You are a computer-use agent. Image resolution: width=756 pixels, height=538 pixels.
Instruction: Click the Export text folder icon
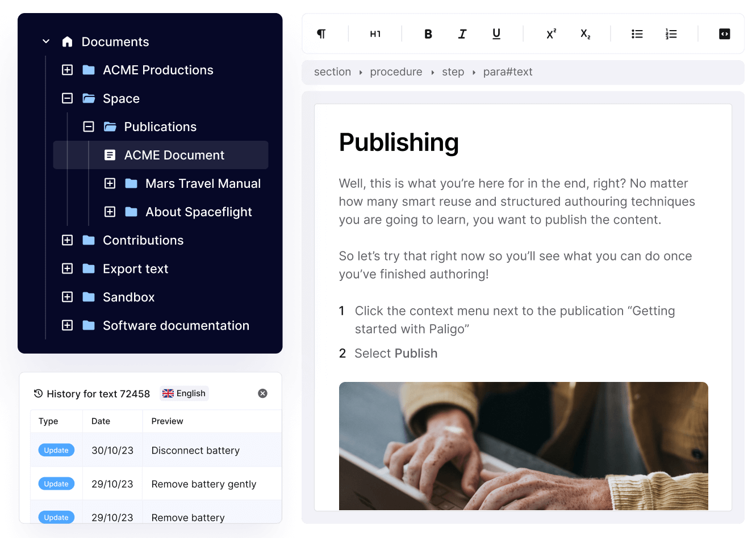tap(89, 268)
